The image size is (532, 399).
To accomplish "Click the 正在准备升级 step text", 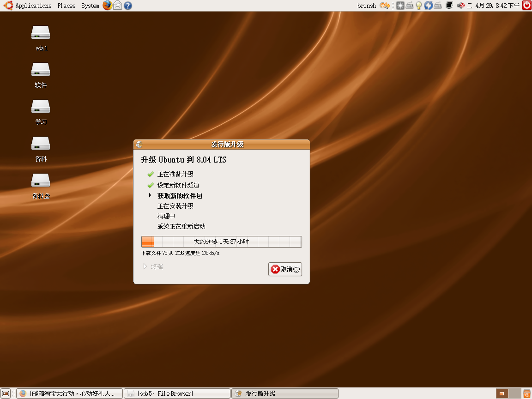I will [x=175, y=175].
